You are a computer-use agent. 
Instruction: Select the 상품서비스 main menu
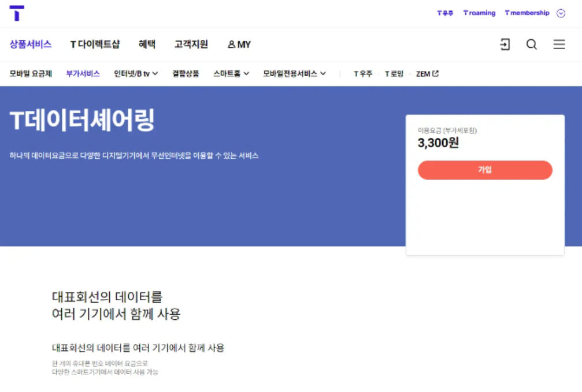[31, 44]
